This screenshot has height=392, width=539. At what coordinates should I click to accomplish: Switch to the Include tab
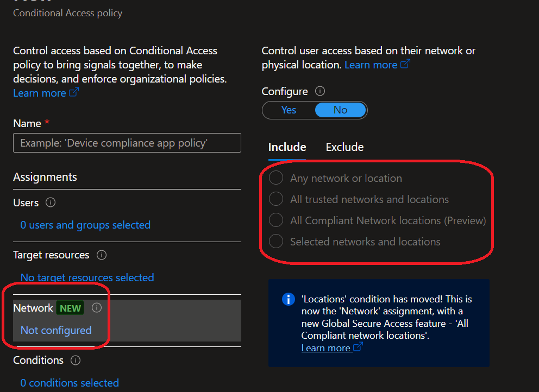click(x=287, y=147)
